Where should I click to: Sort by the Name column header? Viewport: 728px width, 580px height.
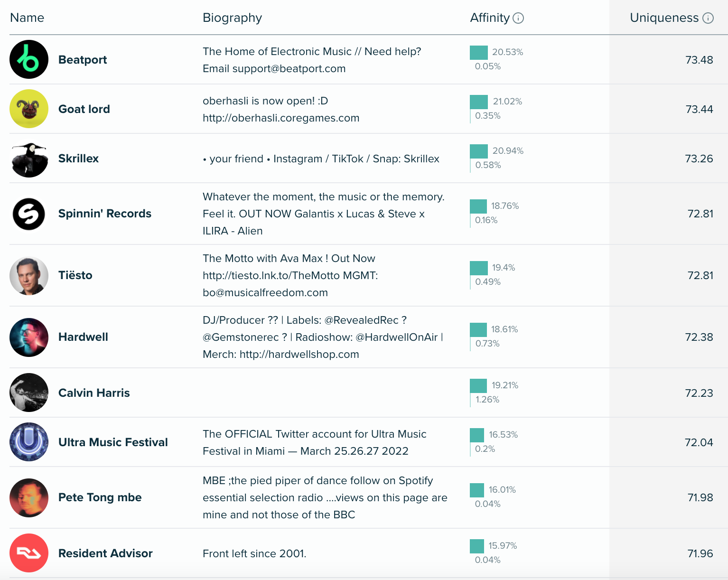click(x=27, y=18)
